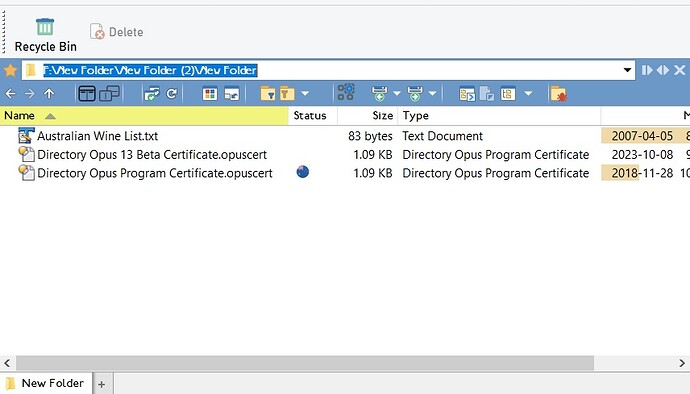Add a new tab with plus button

tap(102, 384)
